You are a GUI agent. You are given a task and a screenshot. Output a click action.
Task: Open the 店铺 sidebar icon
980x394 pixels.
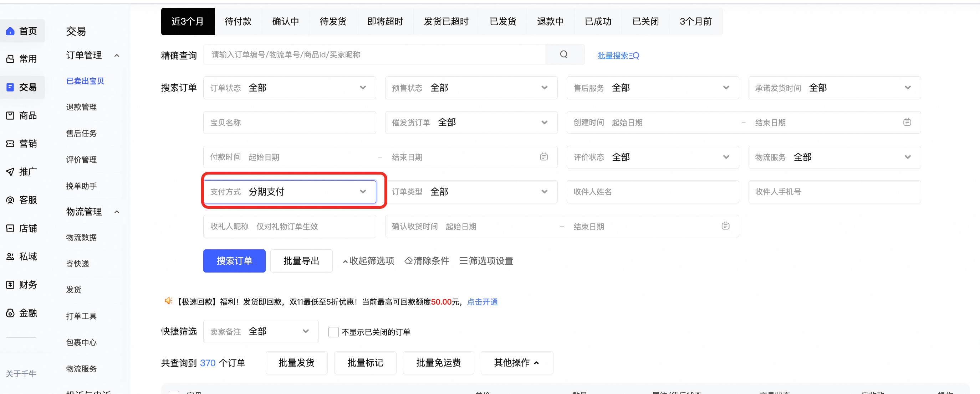tap(10, 228)
